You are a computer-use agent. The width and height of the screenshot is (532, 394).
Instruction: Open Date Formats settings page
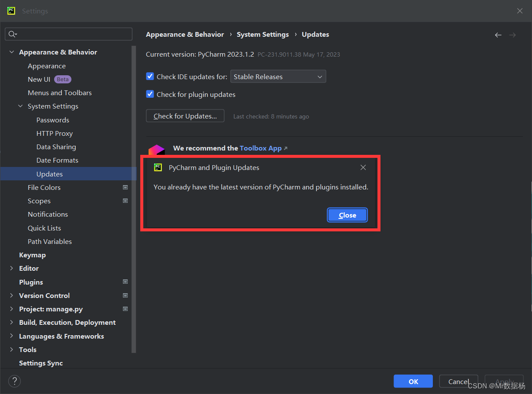(x=57, y=160)
